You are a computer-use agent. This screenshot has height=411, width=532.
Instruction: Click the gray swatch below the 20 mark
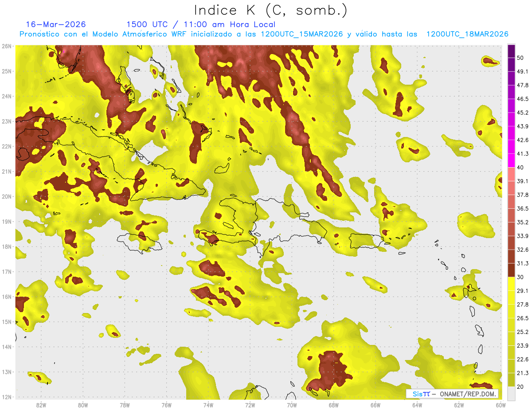coord(511,393)
